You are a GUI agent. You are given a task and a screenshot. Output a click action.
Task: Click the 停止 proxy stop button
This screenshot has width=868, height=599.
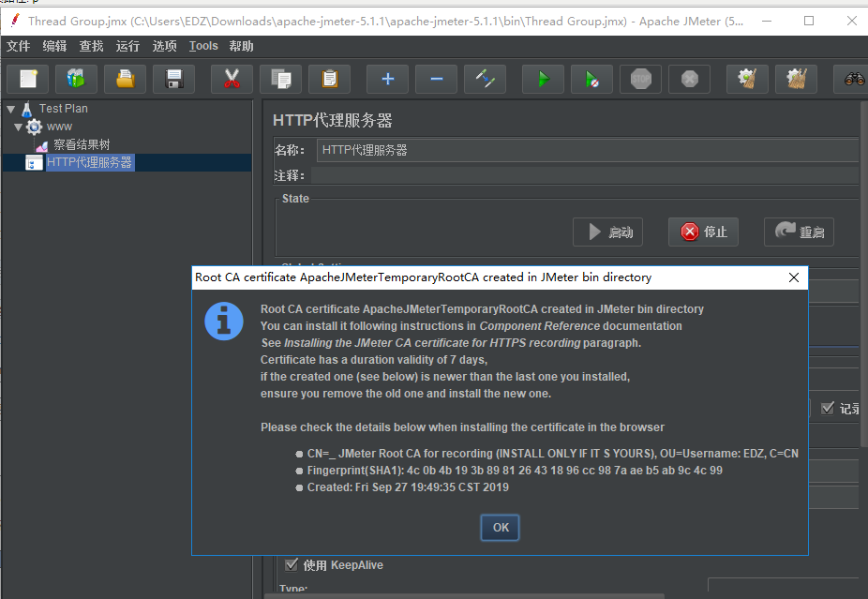(x=703, y=232)
